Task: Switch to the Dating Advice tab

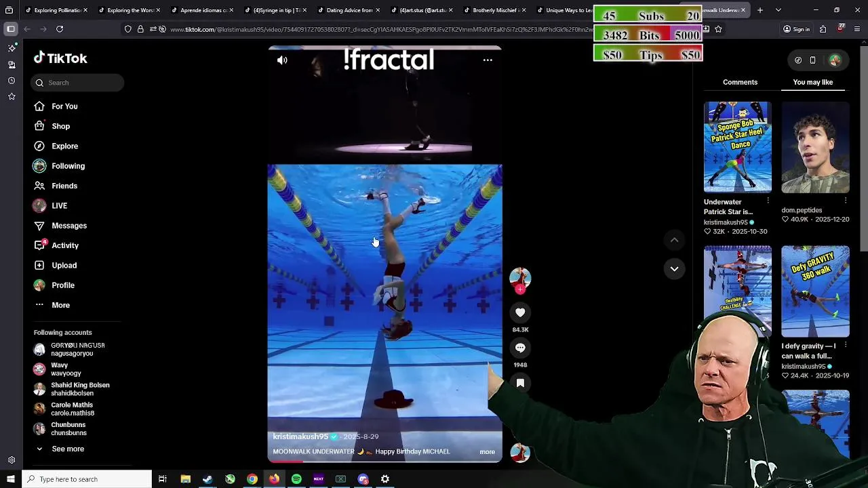Action: pos(349,10)
